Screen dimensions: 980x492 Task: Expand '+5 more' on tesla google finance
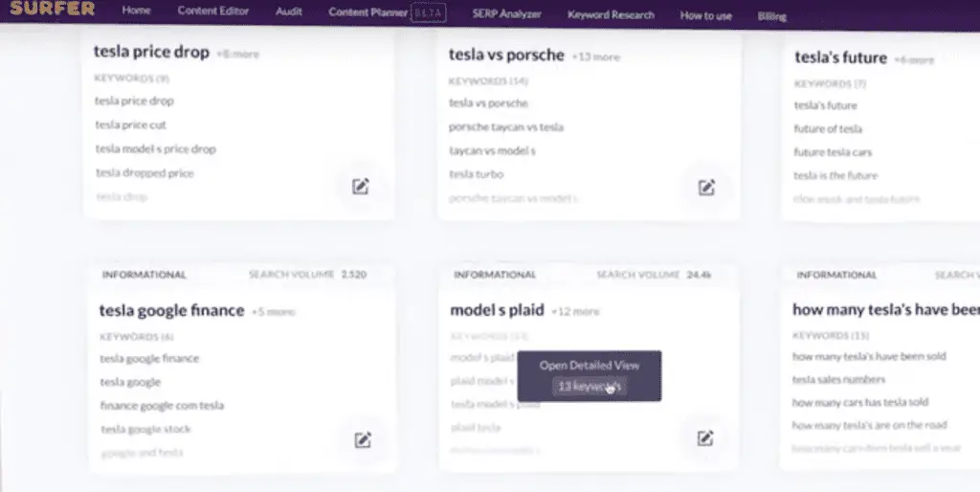point(273,312)
